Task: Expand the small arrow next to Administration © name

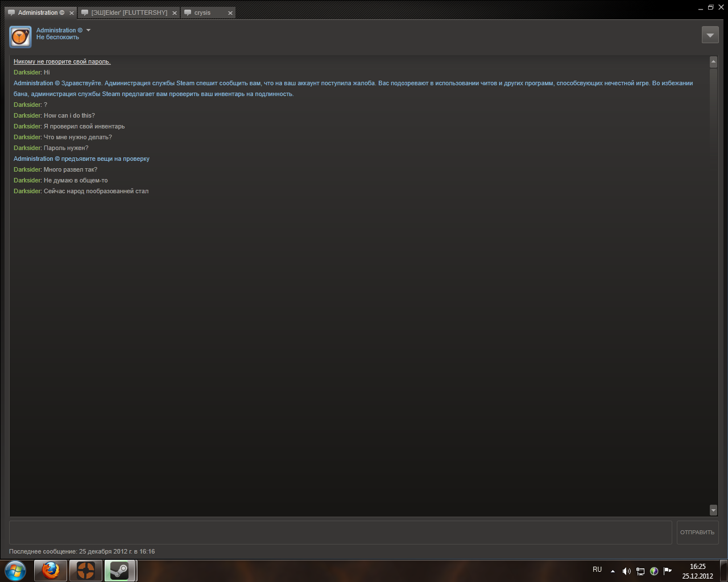Action: 88,30
